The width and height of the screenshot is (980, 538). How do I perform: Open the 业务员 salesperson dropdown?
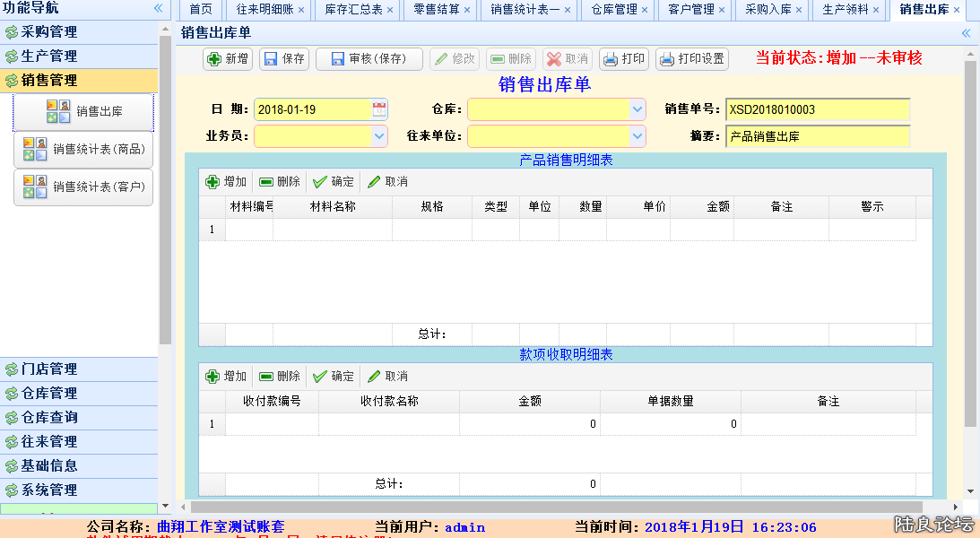(378, 136)
